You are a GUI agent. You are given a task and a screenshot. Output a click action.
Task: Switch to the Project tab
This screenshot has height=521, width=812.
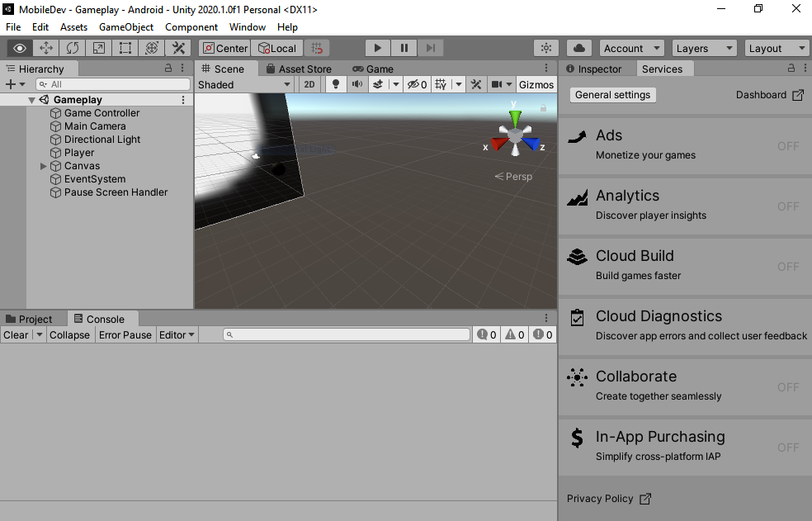(29, 319)
